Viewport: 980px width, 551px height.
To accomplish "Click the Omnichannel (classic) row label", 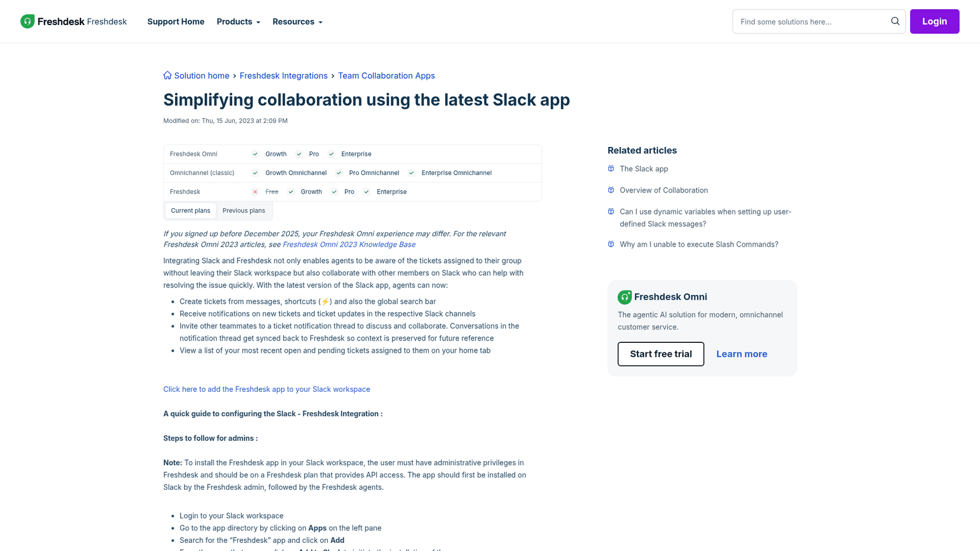I will click(x=202, y=173).
